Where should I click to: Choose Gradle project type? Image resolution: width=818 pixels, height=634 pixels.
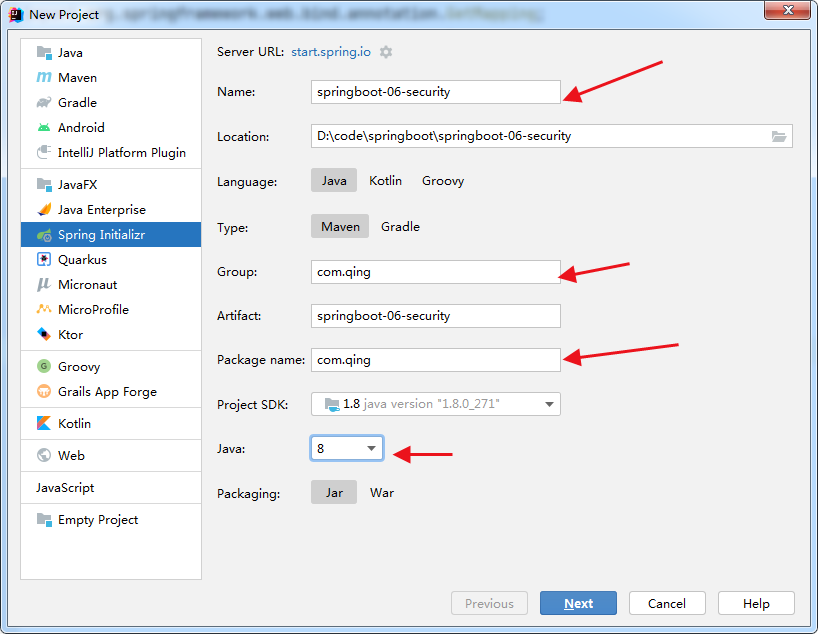[x=400, y=226]
